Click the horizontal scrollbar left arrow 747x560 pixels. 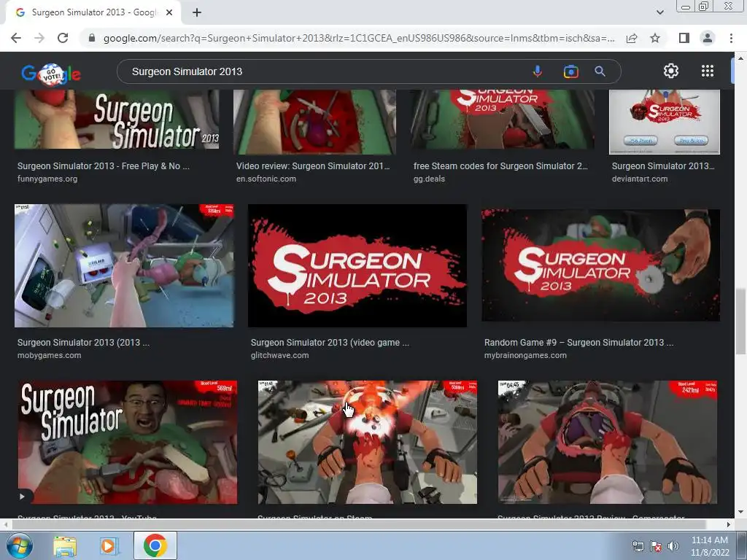pos(5,525)
